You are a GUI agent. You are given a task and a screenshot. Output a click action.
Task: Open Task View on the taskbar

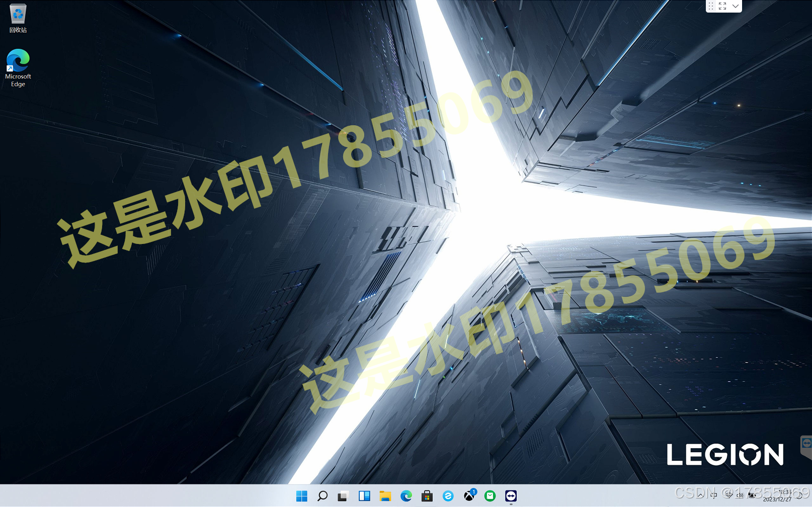343,496
